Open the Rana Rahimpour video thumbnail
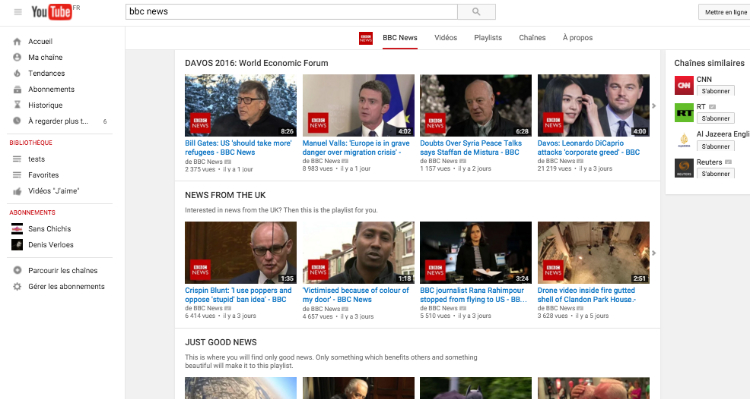This screenshot has width=750, height=399. point(476,253)
